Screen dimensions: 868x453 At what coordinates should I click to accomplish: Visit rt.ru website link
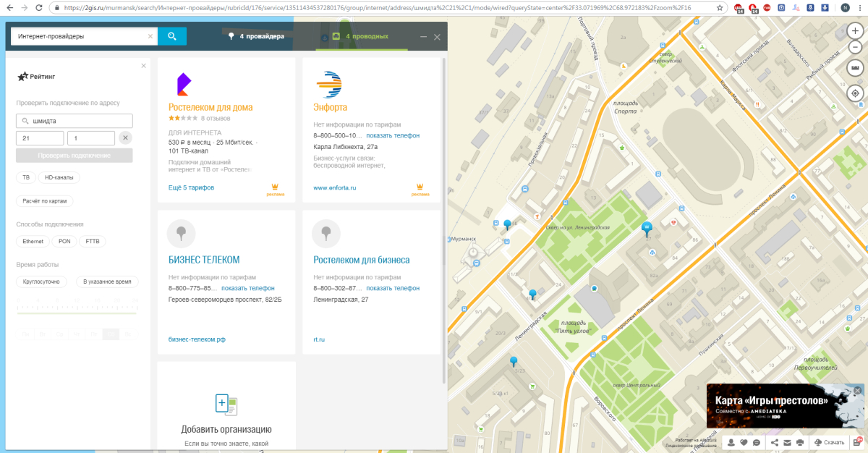319,339
